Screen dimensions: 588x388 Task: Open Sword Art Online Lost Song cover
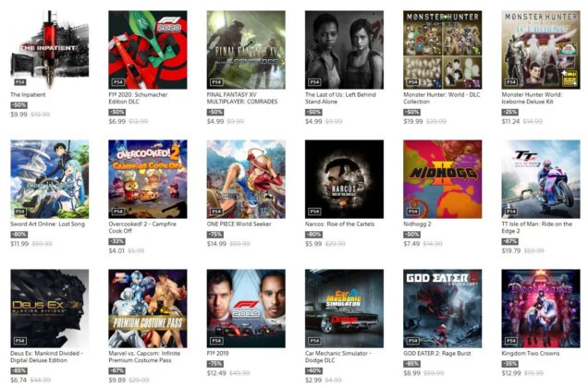pos(50,179)
